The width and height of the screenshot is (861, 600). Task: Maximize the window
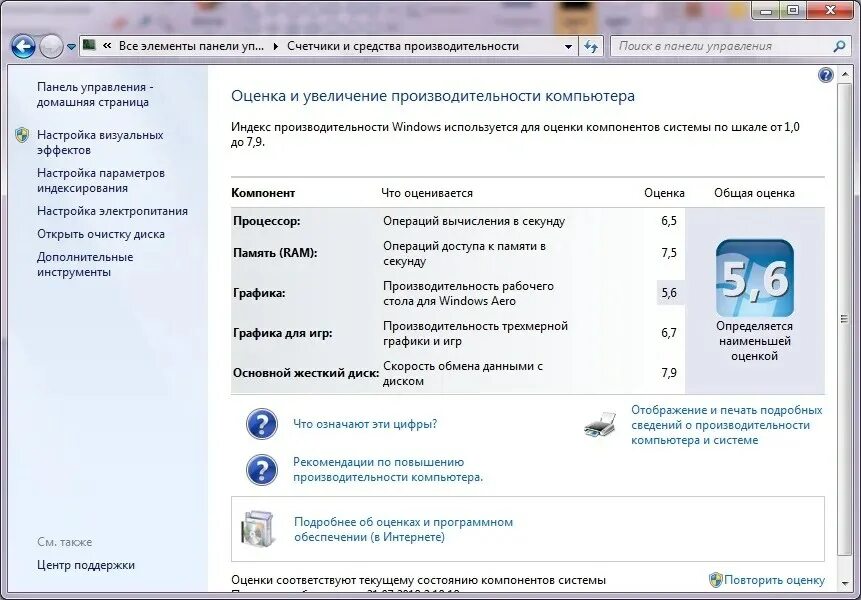793,10
